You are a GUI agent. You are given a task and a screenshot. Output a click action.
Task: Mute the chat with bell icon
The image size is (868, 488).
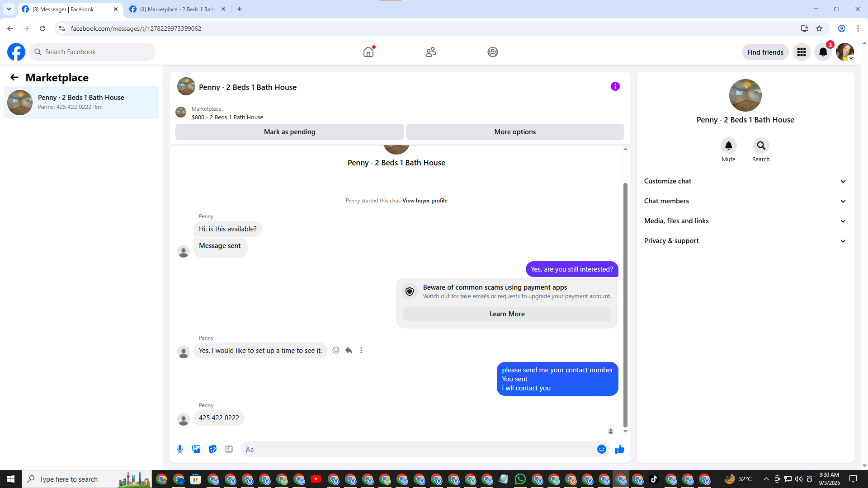(x=729, y=145)
